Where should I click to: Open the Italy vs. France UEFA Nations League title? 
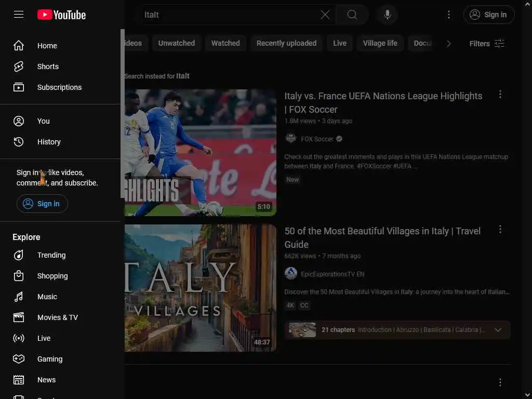click(383, 102)
